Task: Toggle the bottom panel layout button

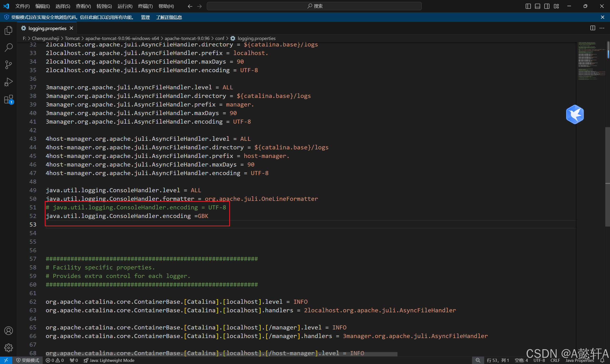Action: tap(537, 6)
